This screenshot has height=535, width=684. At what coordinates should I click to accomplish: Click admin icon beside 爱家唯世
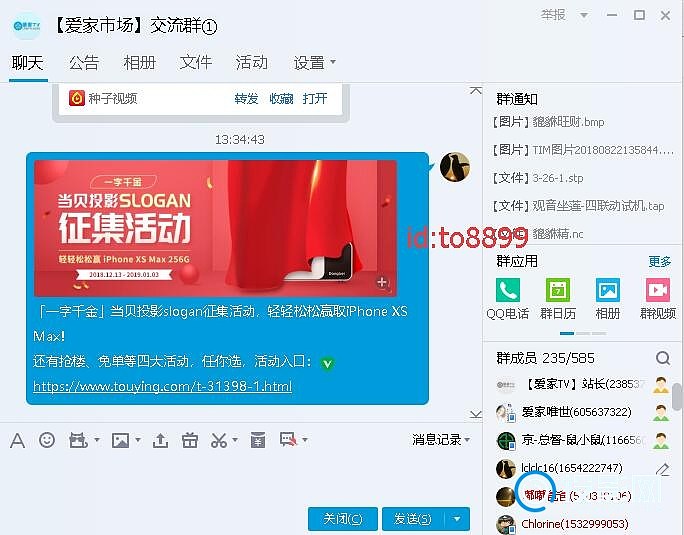[661, 412]
